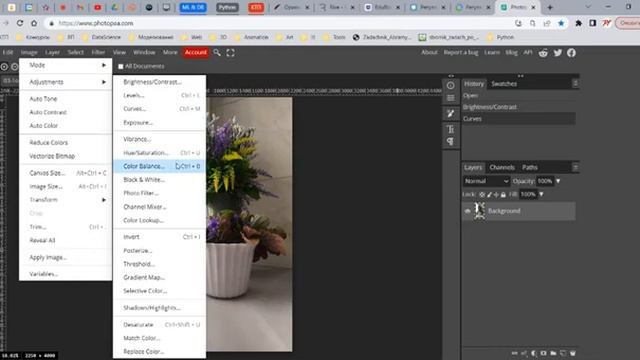Toggle lock image pixels brush icon
The height and width of the screenshot is (360, 640).
[489, 195]
